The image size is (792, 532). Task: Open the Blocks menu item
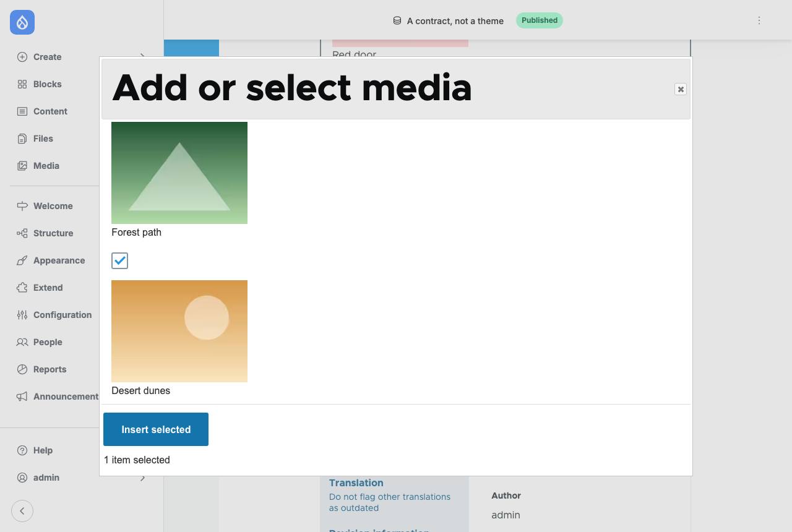pyautogui.click(x=48, y=84)
